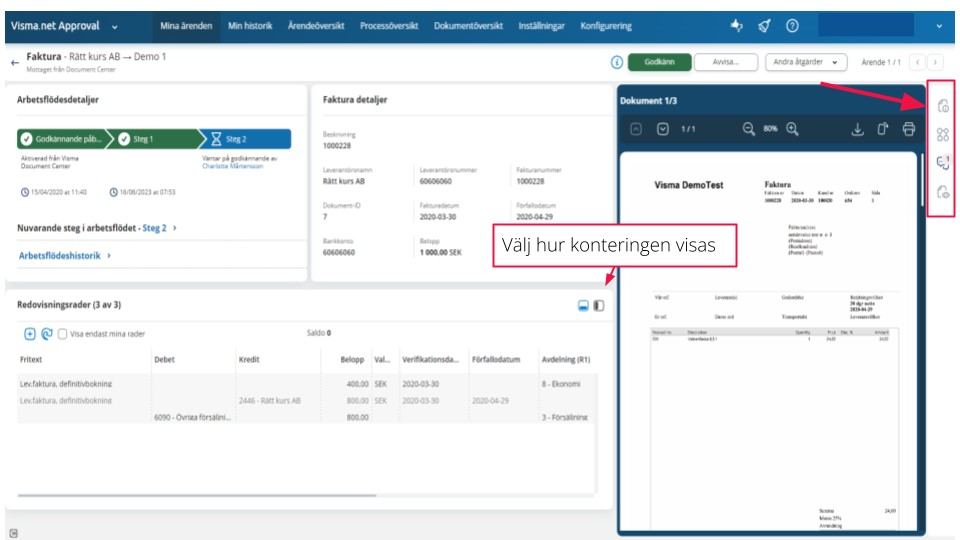Expand Nuvarande steg Steg 2 chevron

coord(174,228)
